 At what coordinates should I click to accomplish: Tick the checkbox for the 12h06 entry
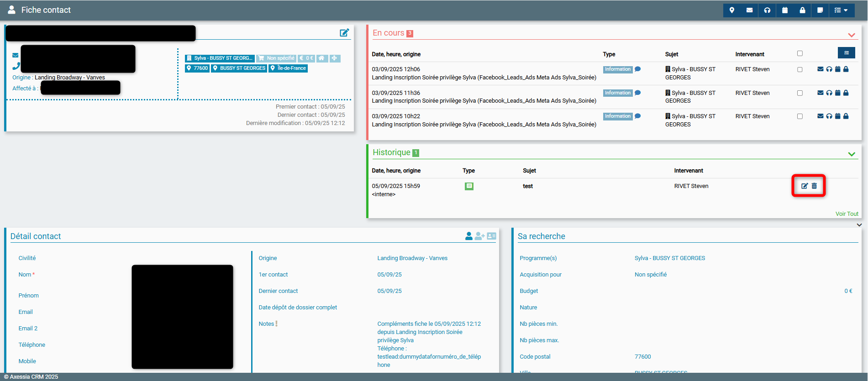[x=800, y=70]
